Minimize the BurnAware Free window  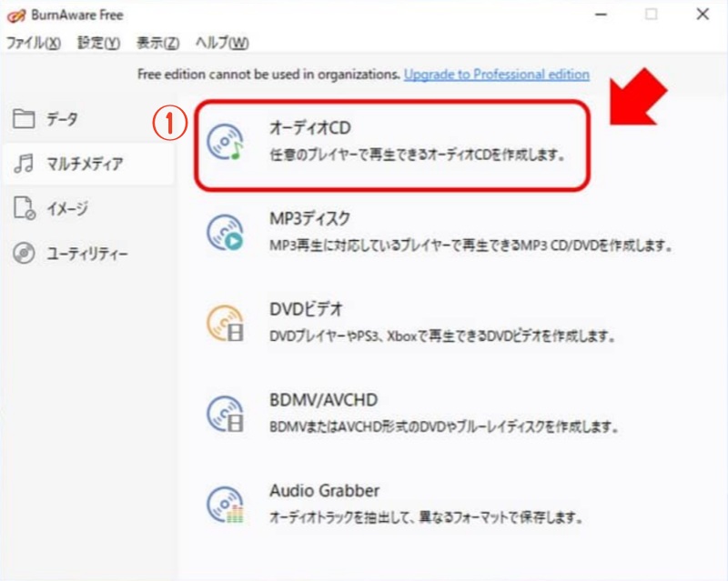click(602, 15)
